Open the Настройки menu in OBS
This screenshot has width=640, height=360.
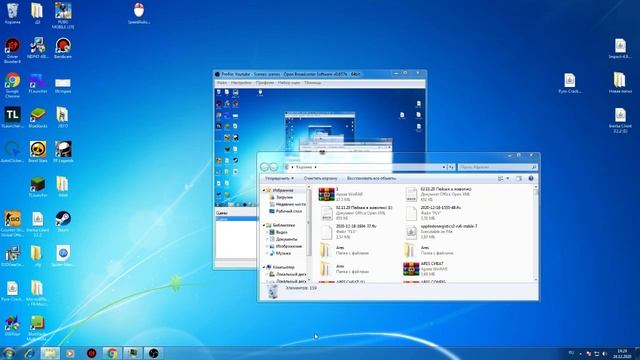point(241,83)
